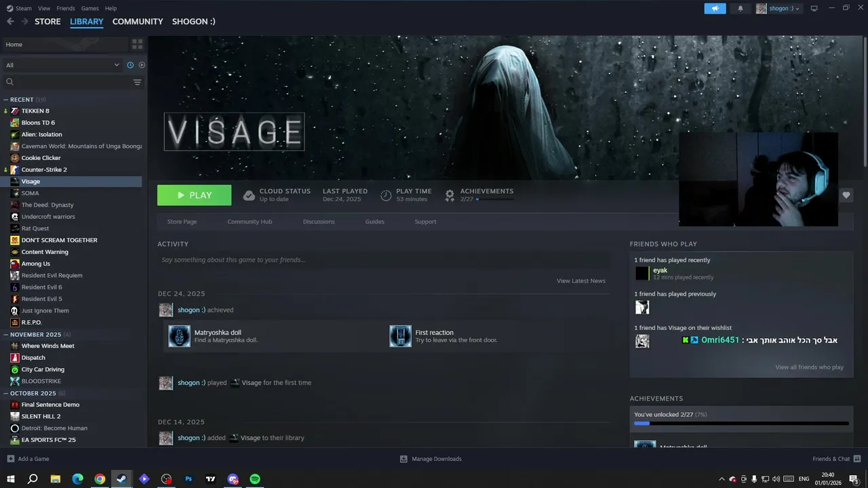Toggle the library grid view icon

point(138,44)
